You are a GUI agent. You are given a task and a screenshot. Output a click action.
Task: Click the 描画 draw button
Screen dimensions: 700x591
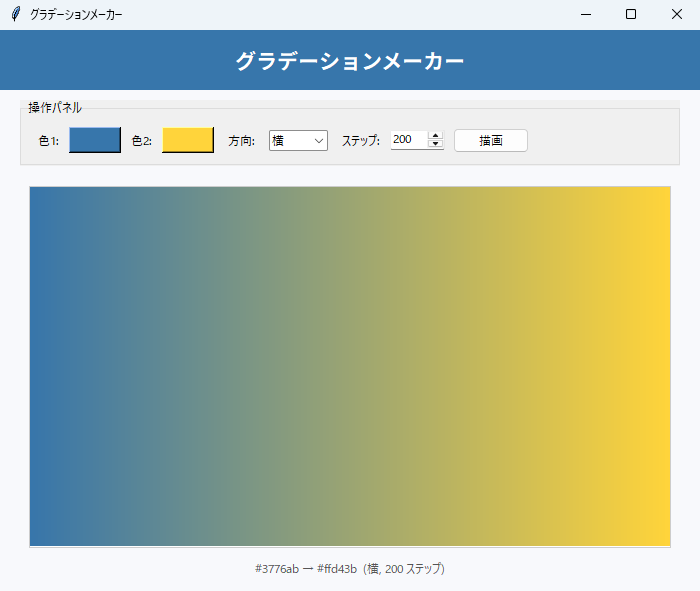[491, 141]
